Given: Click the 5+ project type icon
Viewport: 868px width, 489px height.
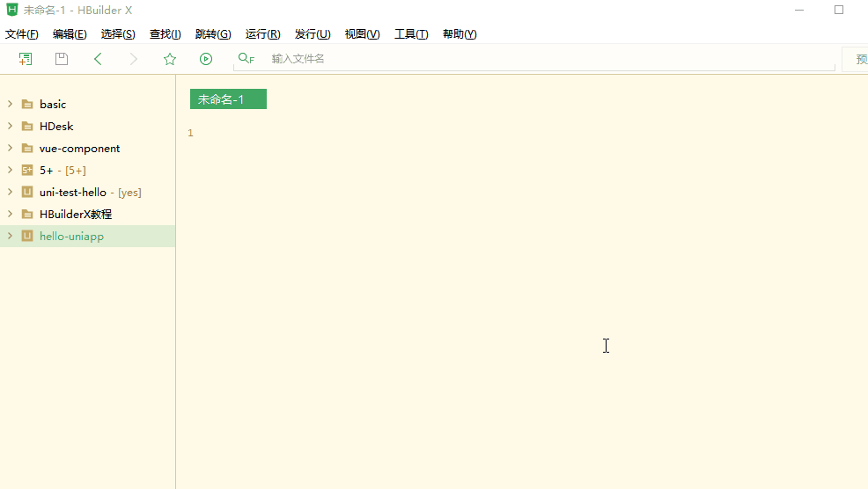Looking at the screenshot, I should [27, 170].
